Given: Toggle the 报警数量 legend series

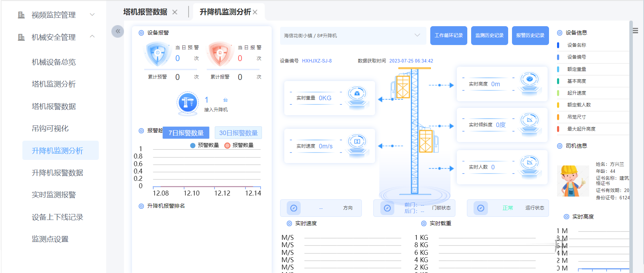Looking at the screenshot, I should pyautogui.click(x=239, y=145).
